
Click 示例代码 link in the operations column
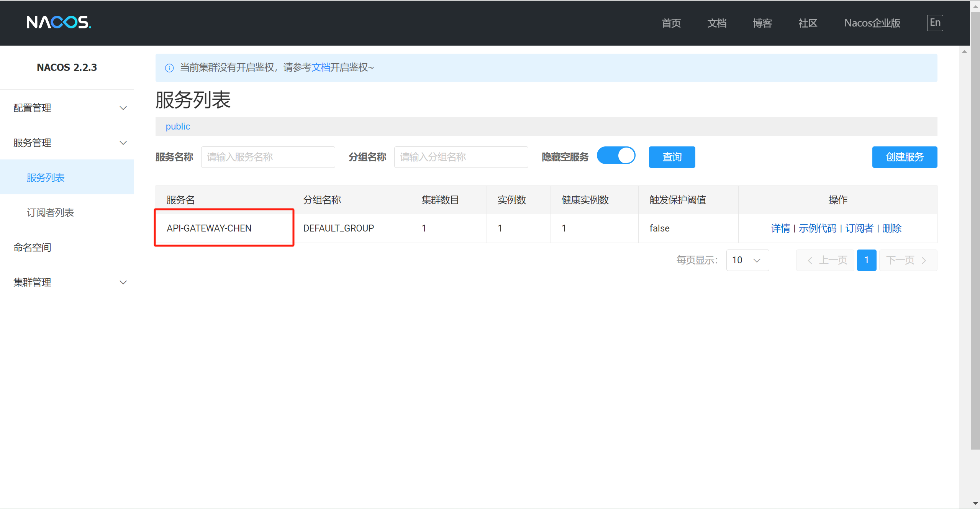[817, 228]
